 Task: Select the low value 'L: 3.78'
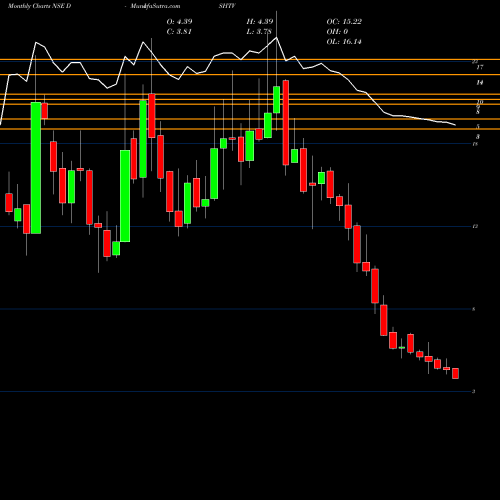point(259,32)
